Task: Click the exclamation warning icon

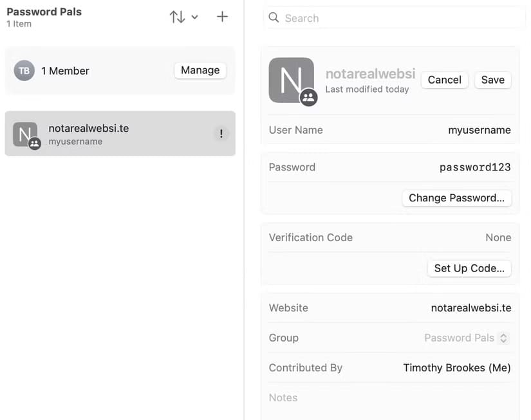Action: [221, 134]
